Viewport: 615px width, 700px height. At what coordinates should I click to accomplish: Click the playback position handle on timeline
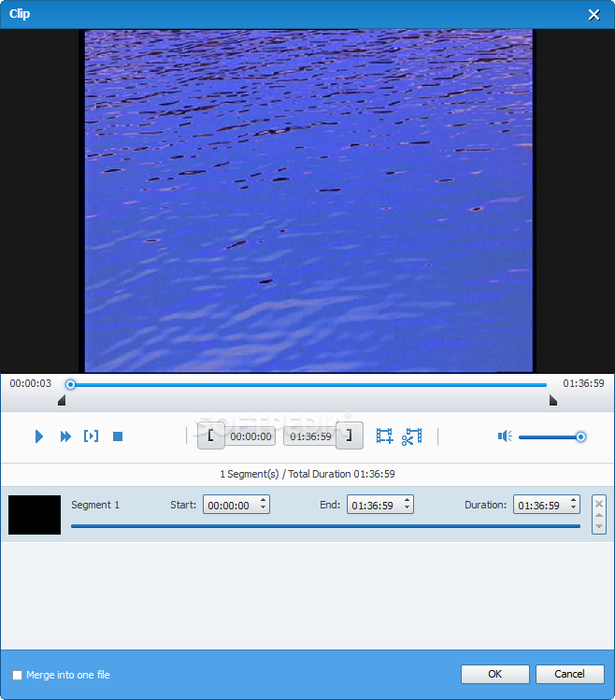point(70,384)
